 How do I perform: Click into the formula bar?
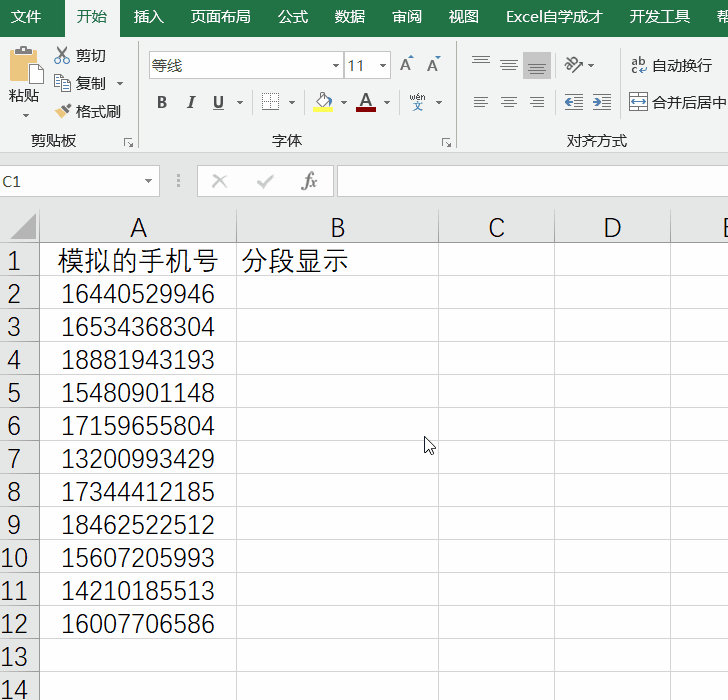pyautogui.click(x=533, y=181)
